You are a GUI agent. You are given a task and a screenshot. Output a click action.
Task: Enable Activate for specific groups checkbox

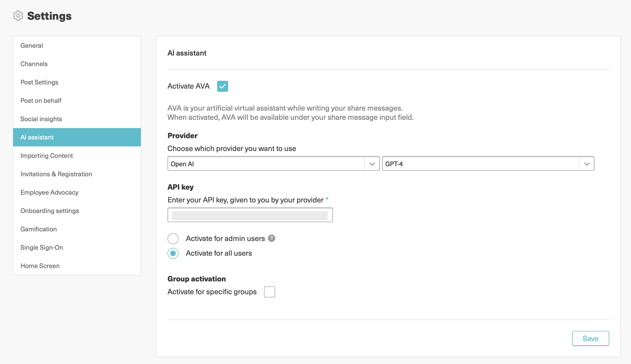coord(269,292)
